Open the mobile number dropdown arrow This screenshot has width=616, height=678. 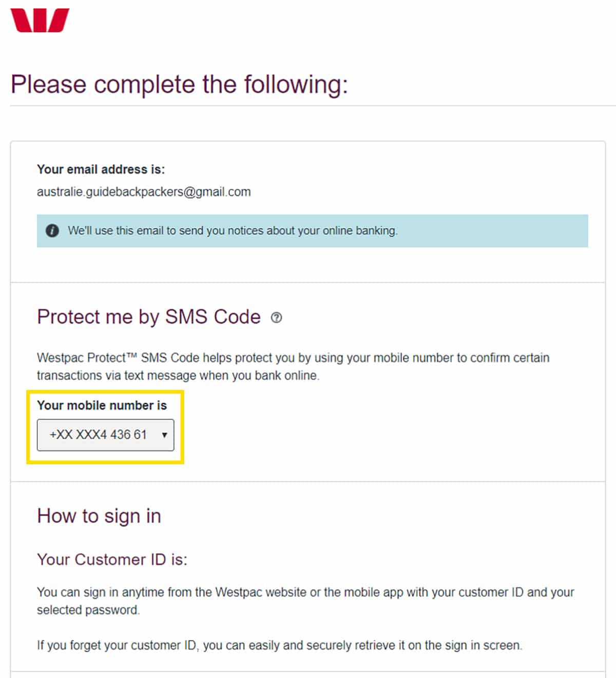tap(164, 435)
